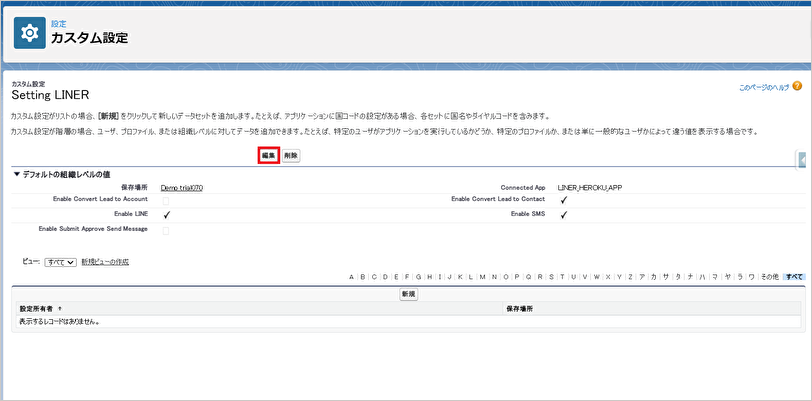Viewport: 812px width, 401px height.
Task: Open the このページのヘルプ link
Action: pos(764,88)
